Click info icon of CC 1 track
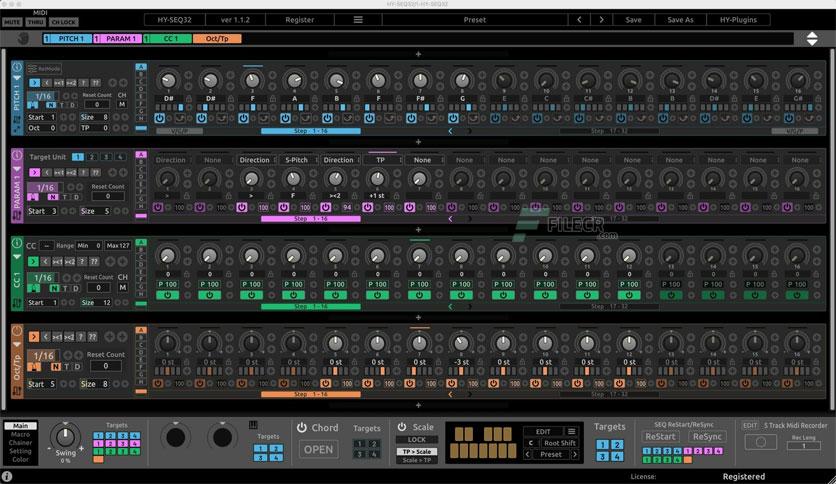836x484 pixels. pos(17,243)
